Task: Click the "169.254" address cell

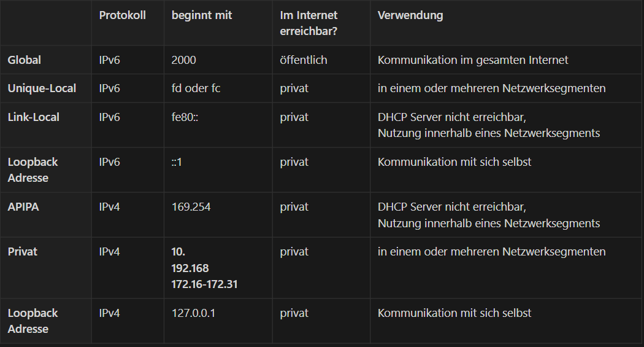Action: pyautogui.click(x=191, y=207)
